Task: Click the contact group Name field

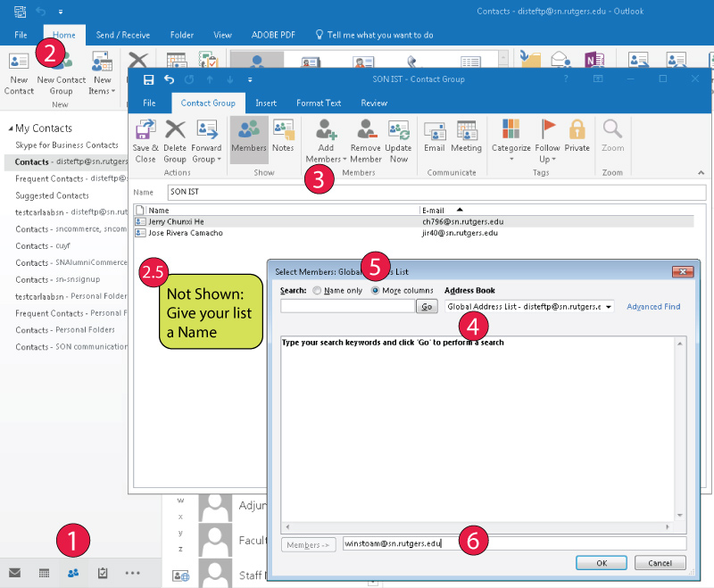Action: pyautogui.click(x=436, y=192)
